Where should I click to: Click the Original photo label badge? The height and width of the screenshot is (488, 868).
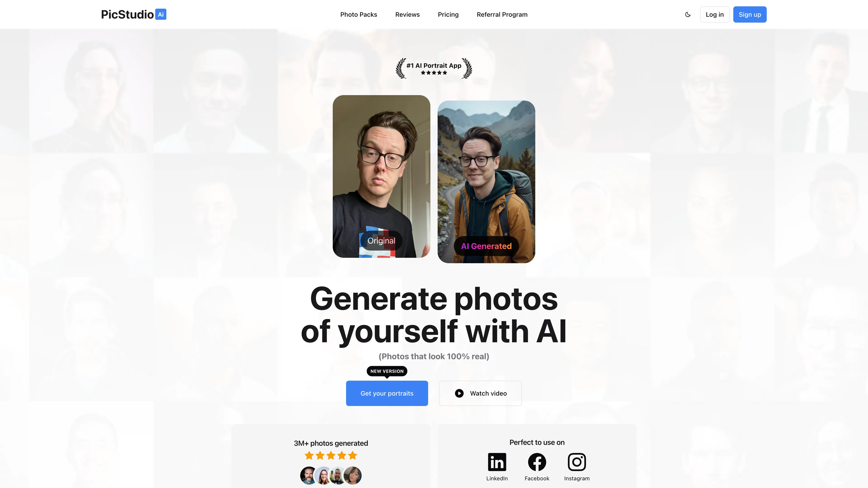[x=381, y=241]
